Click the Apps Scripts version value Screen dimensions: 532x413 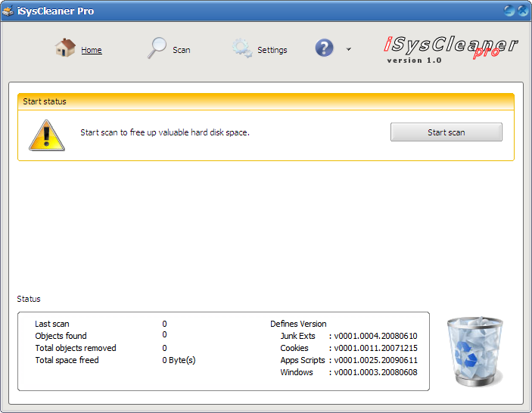click(378, 361)
